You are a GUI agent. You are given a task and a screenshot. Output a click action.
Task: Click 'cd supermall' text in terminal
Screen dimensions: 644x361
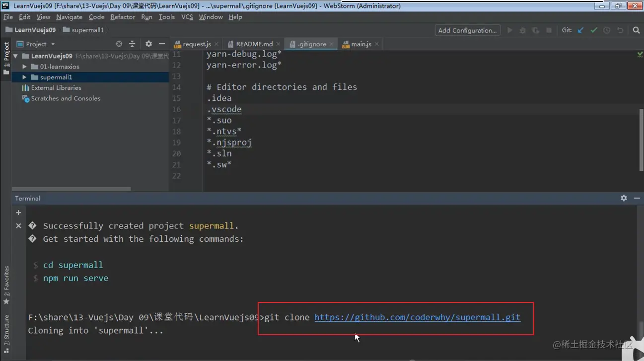[x=73, y=265]
